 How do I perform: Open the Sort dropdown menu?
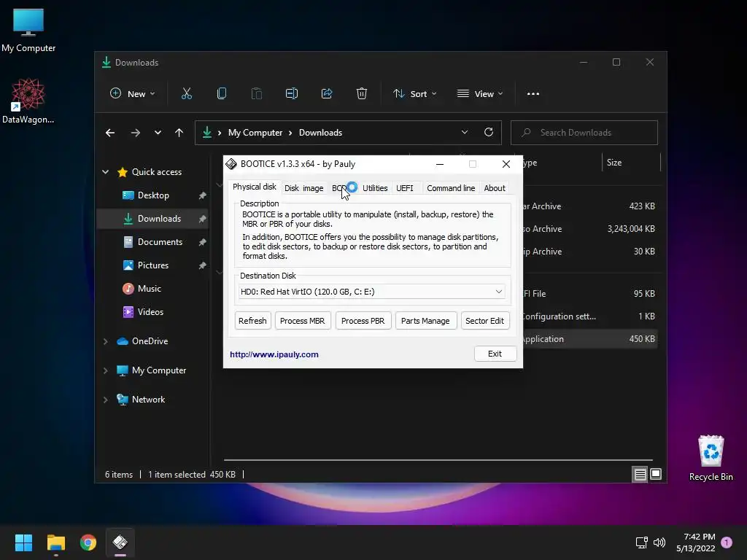pos(414,94)
